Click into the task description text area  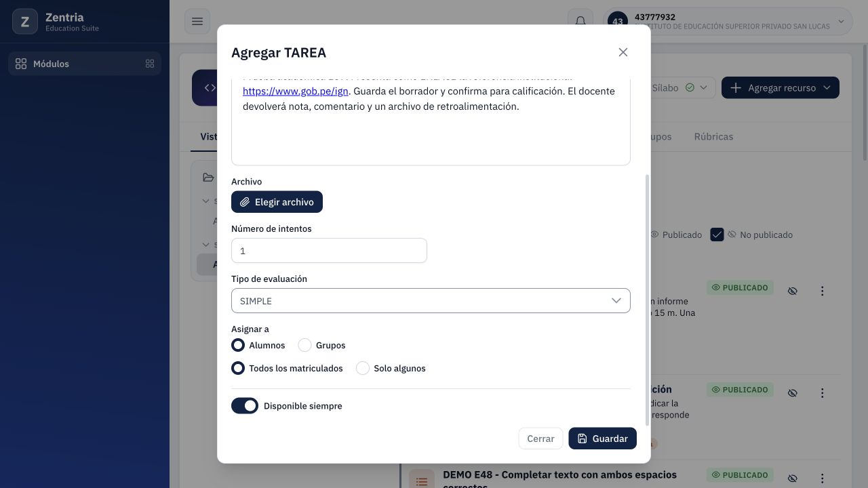click(x=431, y=122)
